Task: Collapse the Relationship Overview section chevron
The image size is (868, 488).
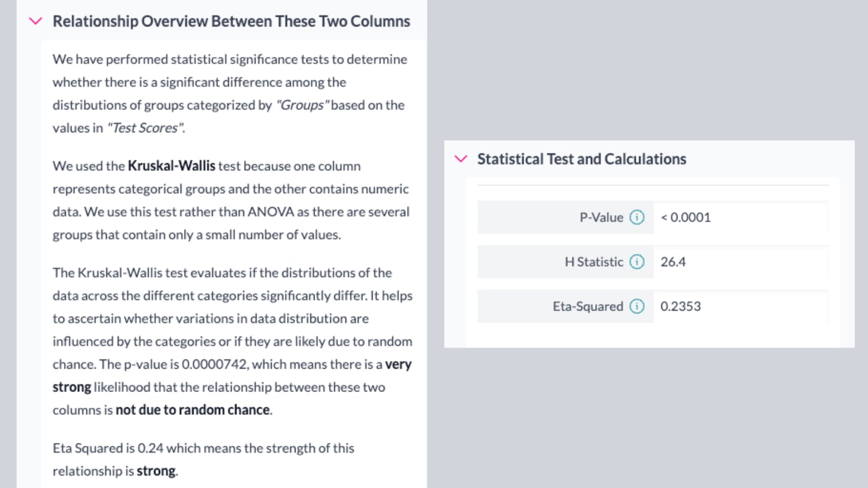Action: coord(36,21)
